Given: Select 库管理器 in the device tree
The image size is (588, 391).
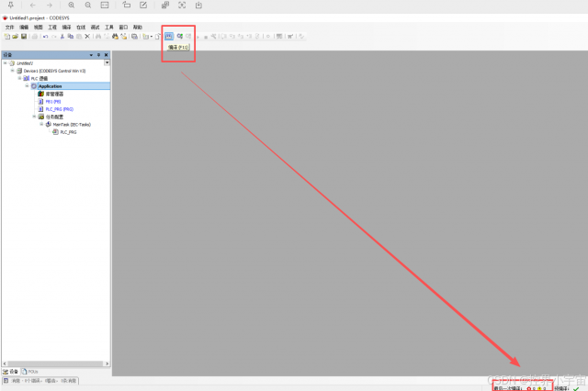Looking at the screenshot, I should click(x=54, y=94).
